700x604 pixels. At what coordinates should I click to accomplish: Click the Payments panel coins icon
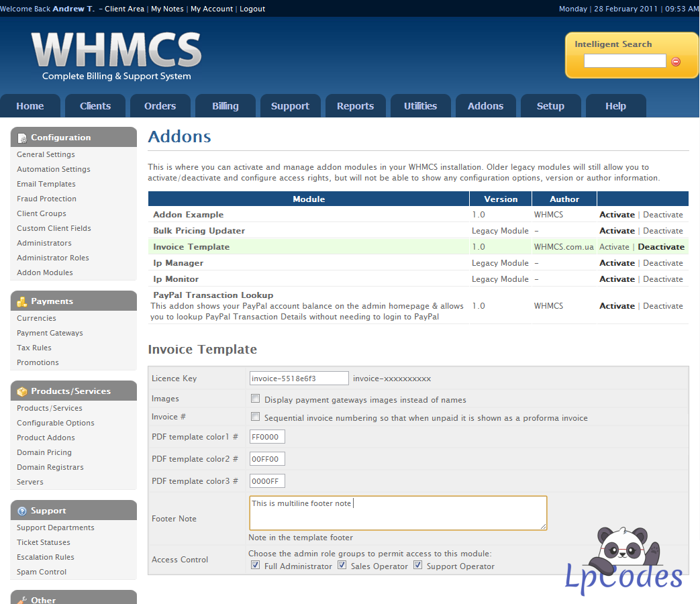22,302
